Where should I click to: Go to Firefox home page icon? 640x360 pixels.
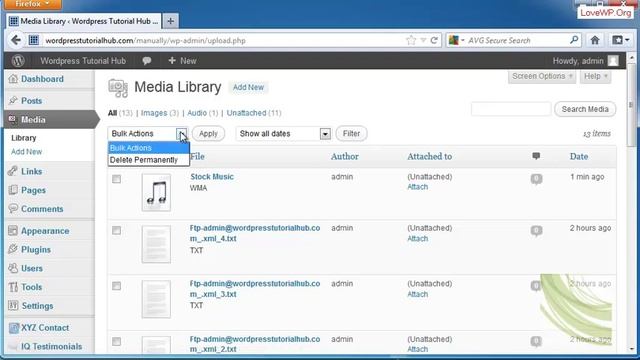pos(595,40)
